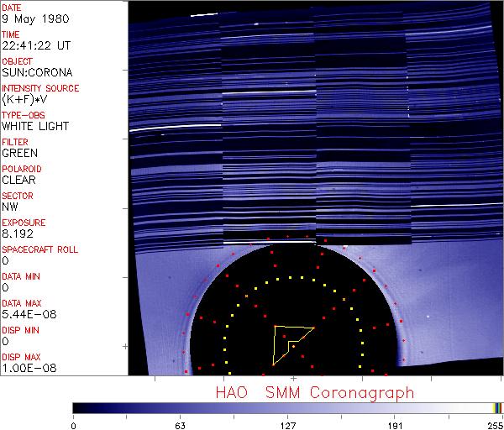
Task: Click the GREEN filter value
Action: (19, 153)
